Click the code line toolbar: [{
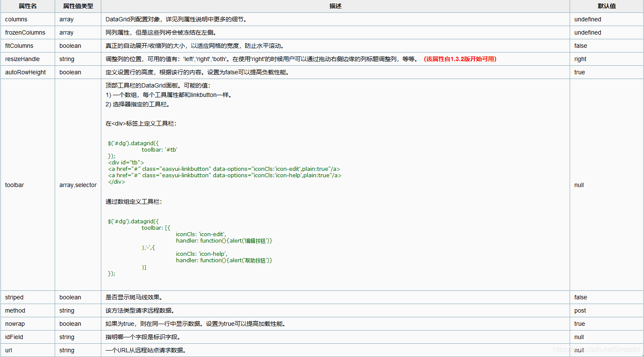Screen dimensions: 644x357 [x=156, y=228]
